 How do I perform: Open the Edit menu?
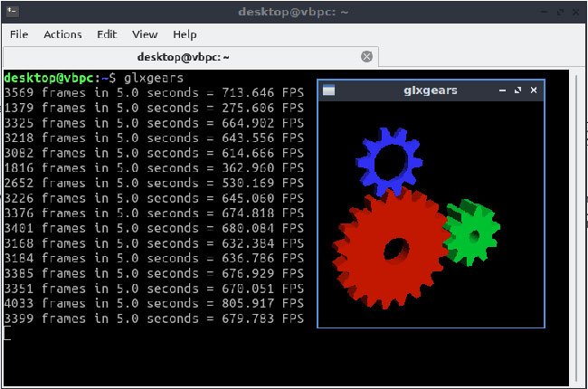tap(107, 34)
